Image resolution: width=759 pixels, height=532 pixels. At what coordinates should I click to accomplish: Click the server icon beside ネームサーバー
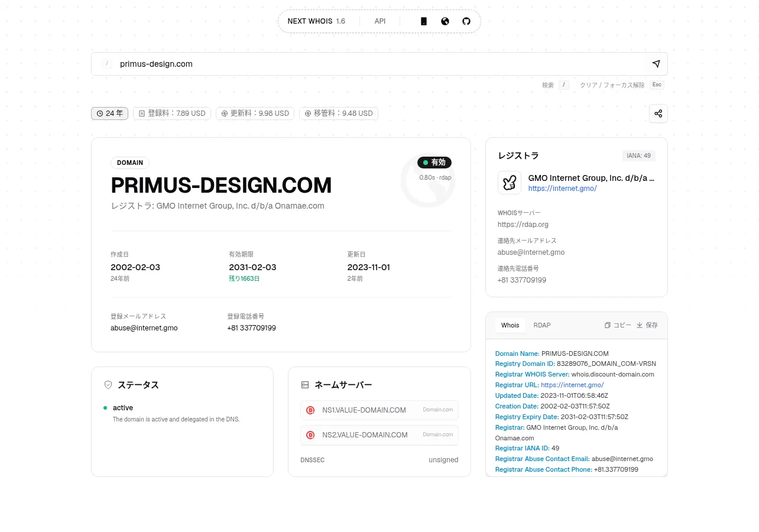point(305,385)
